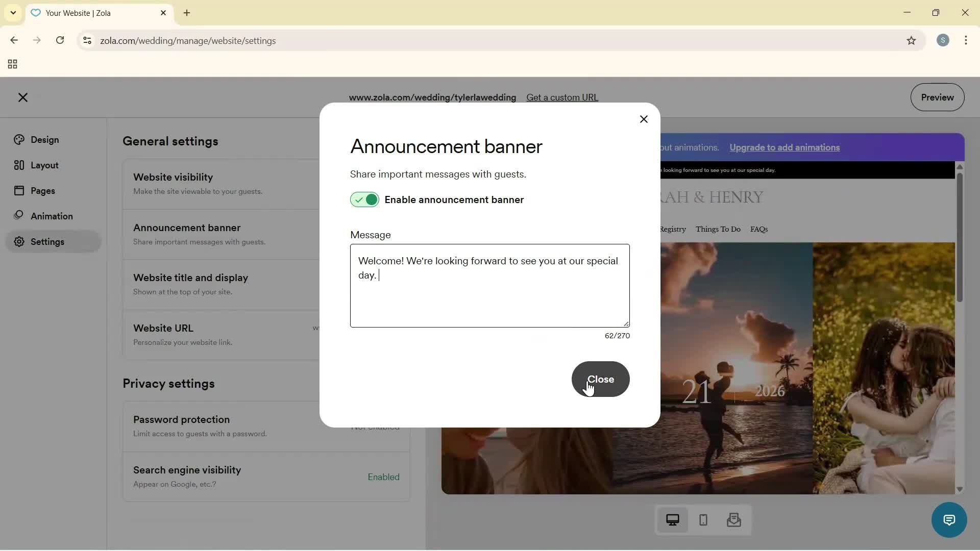
Task: Select the Design palette icon in sidebar
Action: (x=19, y=139)
